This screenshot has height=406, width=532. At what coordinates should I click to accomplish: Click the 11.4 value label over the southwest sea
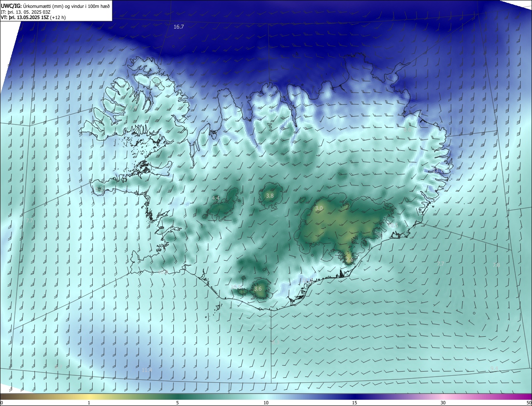147,370
